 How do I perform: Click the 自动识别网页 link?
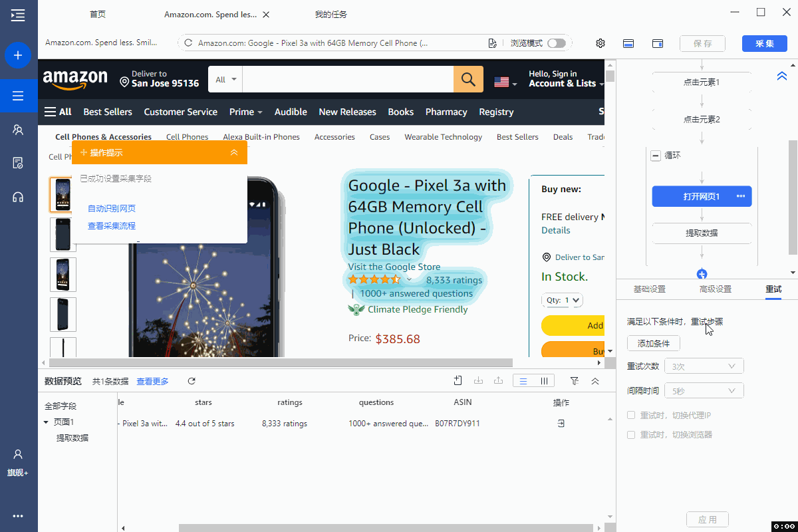(x=112, y=209)
